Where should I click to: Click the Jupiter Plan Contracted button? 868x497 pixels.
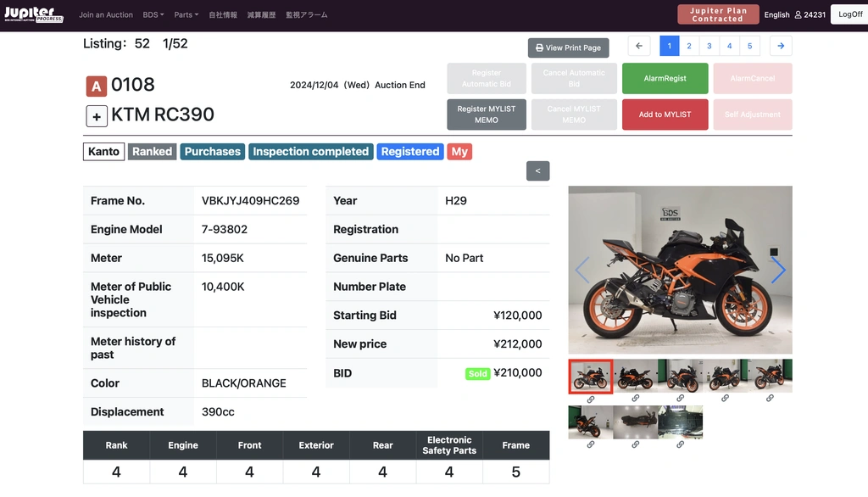point(718,14)
